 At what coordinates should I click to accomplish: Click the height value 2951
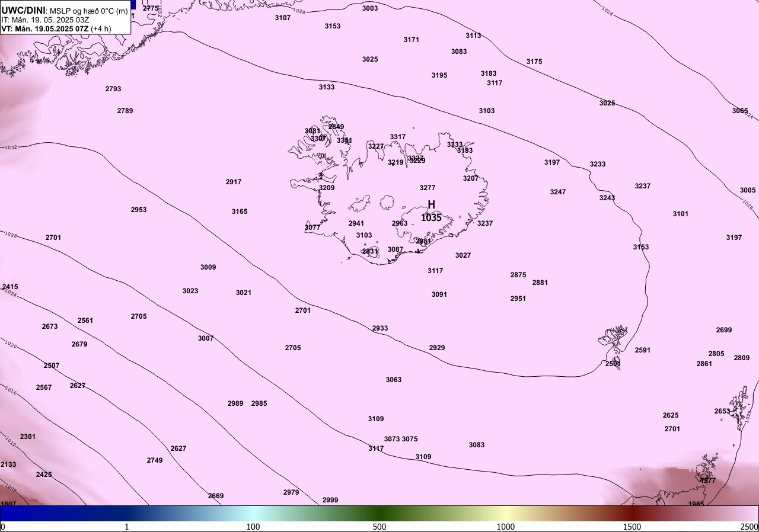(x=518, y=299)
